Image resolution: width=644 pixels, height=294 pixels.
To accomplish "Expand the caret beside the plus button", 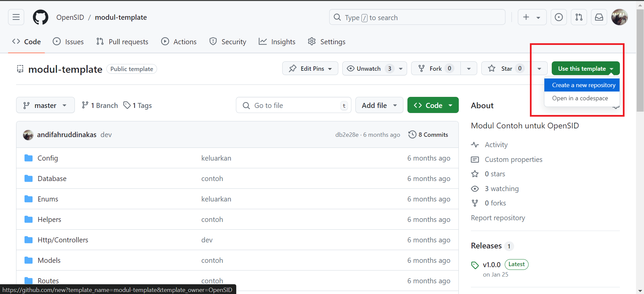I will [538, 17].
